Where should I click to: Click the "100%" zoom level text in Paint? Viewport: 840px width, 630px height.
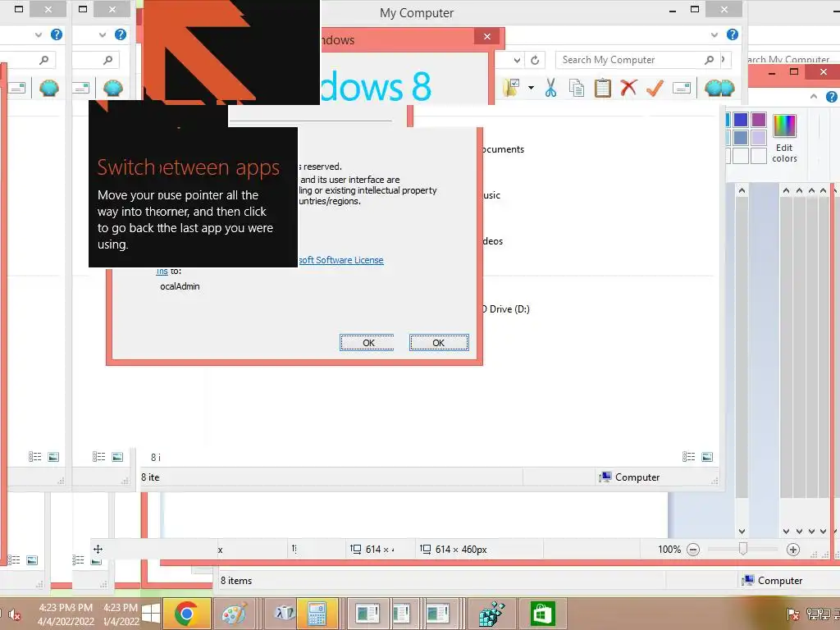[x=669, y=550]
